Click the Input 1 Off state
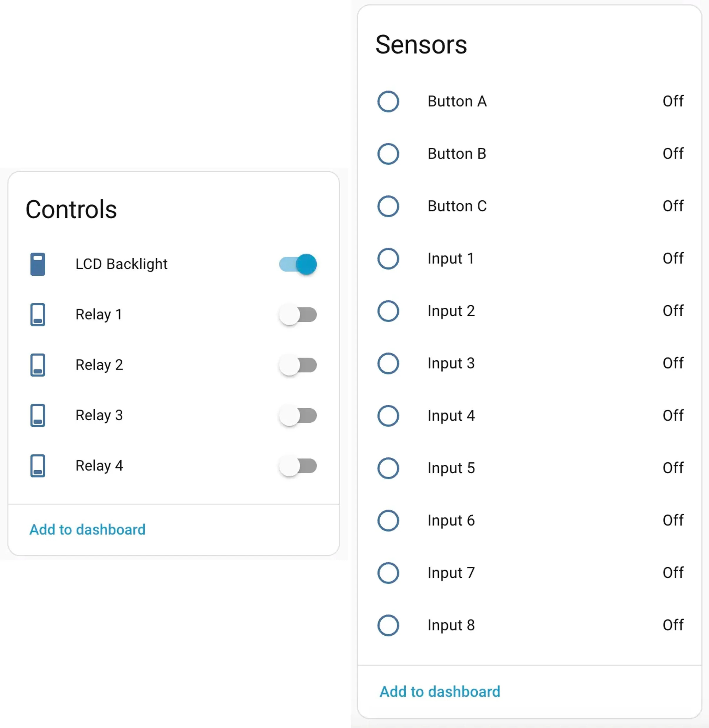The height and width of the screenshot is (728, 709). pos(673,258)
